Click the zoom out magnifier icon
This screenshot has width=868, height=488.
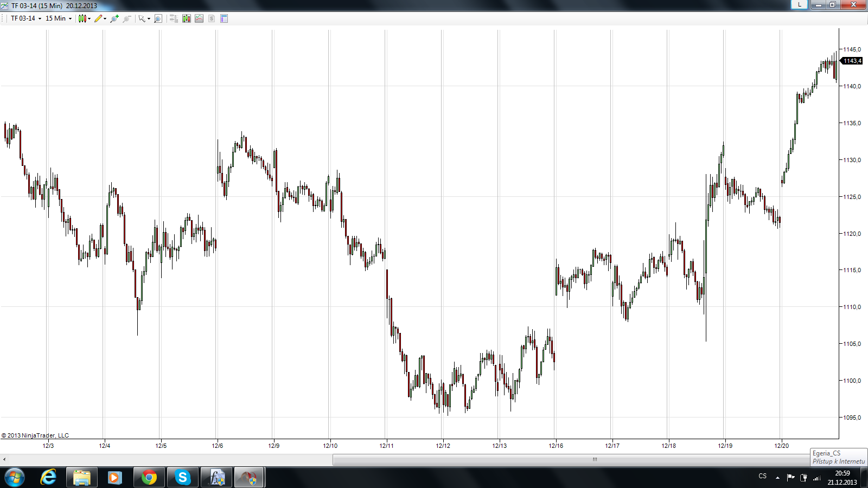[127, 18]
